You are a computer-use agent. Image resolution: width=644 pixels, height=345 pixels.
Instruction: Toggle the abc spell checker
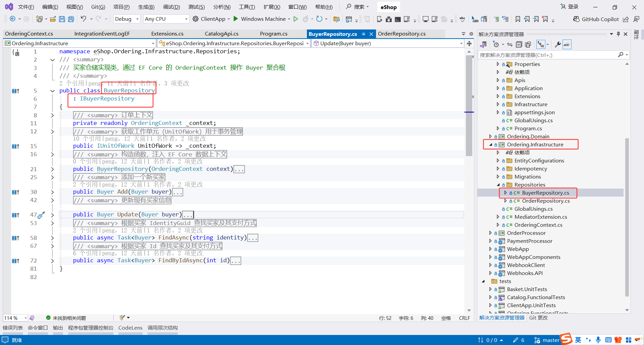click(463, 19)
